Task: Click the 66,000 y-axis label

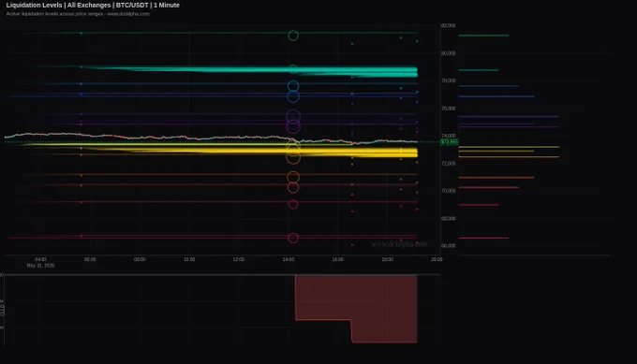Action: (449, 246)
